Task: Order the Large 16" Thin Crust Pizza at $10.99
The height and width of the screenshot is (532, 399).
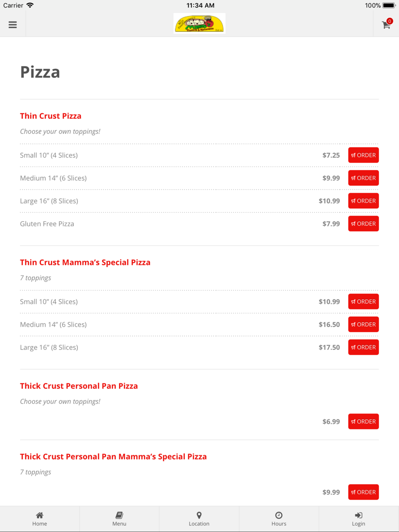Action: 363,201
